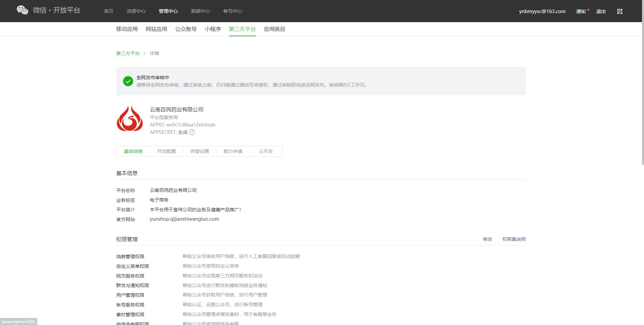The image size is (644, 325).
Task: Switch to 移动应用 tab
Action: point(127,29)
